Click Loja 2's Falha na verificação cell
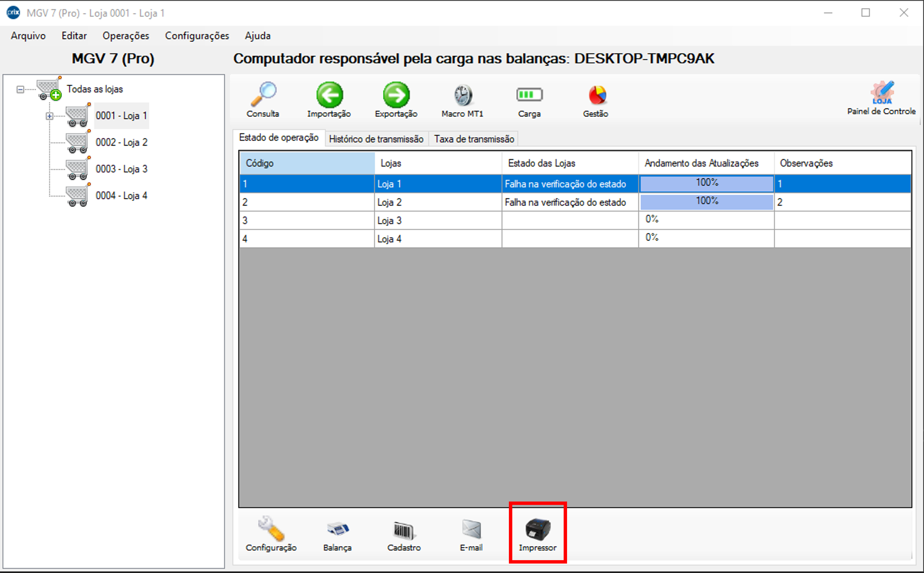Image resolution: width=924 pixels, height=573 pixels. [x=570, y=202]
